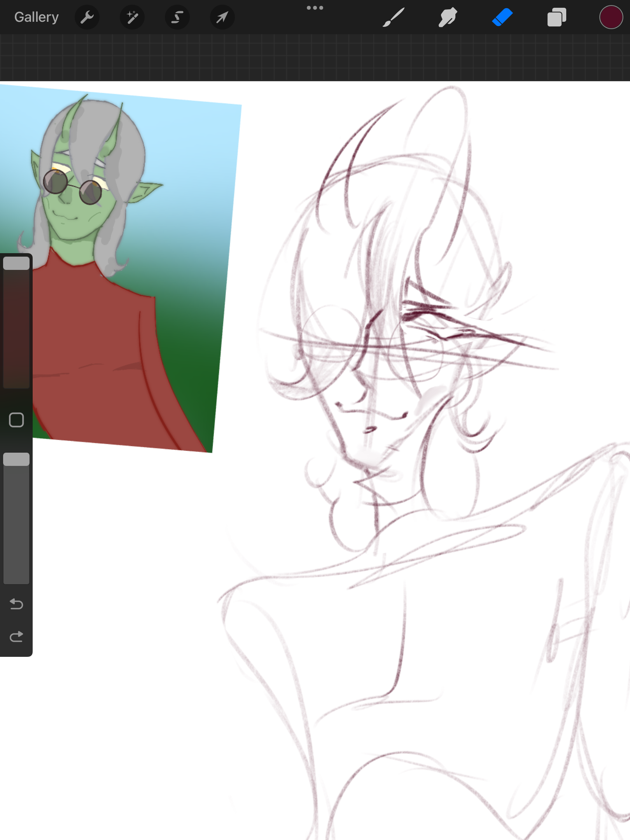Activate the Selection tool
Viewport: 630px width, 840px height.
(177, 17)
